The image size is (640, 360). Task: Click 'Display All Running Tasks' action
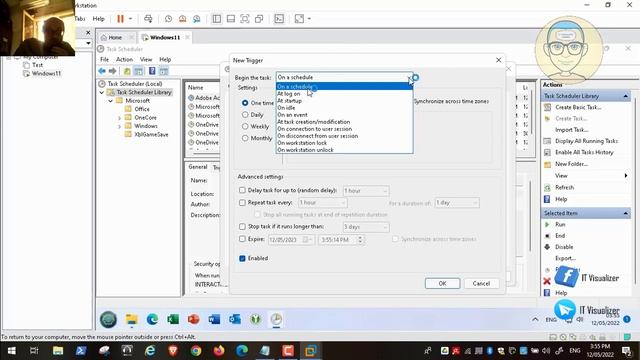click(x=586, y=141)
